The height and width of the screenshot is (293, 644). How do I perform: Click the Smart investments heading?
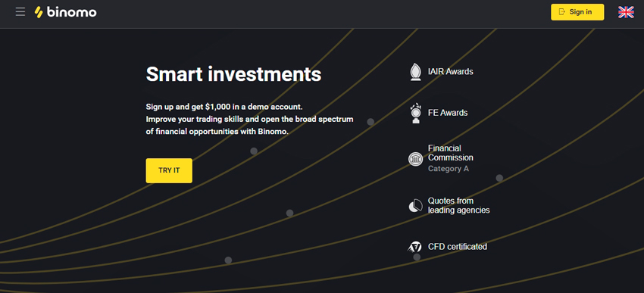[233, 74]
